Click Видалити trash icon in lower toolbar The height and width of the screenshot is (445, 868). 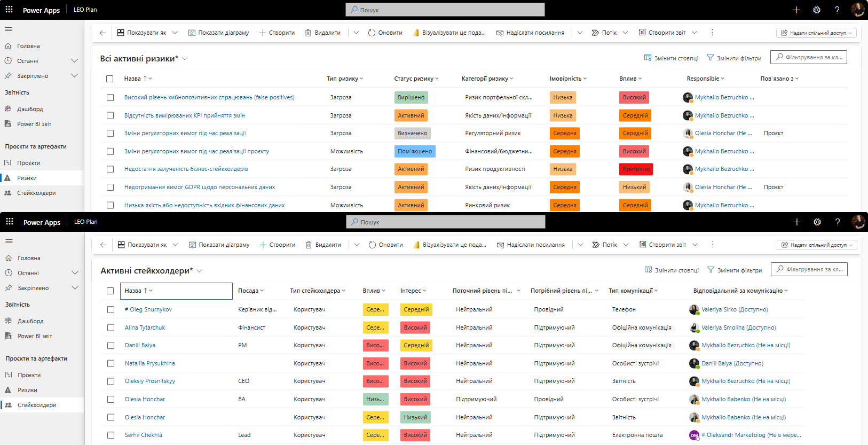coord(309,245)
